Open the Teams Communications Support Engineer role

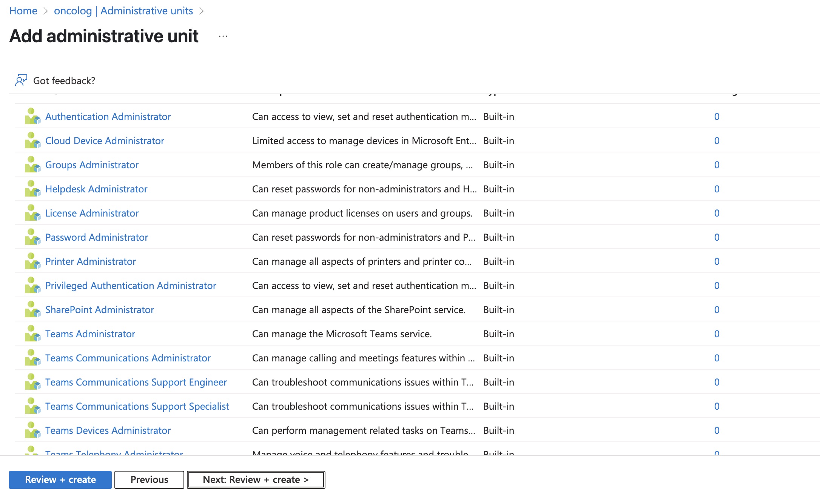(x=136, y=382)
